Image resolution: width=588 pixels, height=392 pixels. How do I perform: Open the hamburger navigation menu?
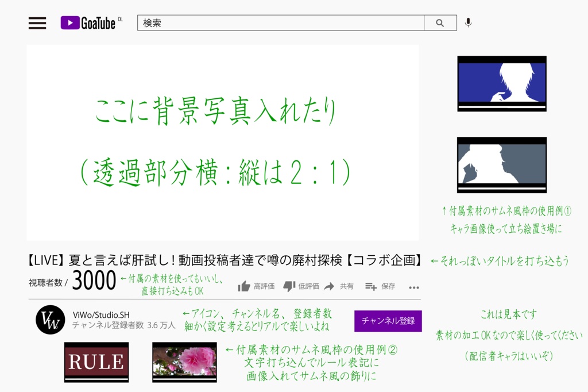37,23
